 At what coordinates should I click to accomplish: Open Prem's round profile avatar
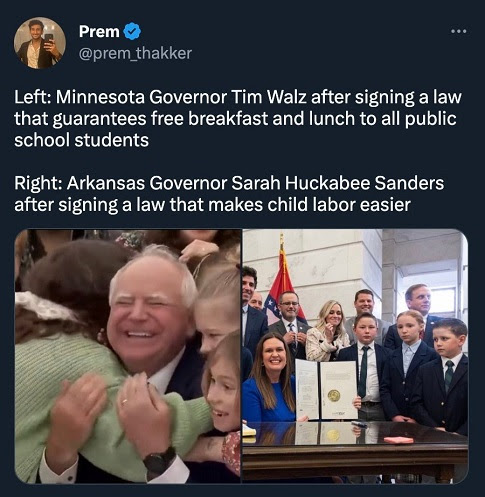click(x=40, y=43)
